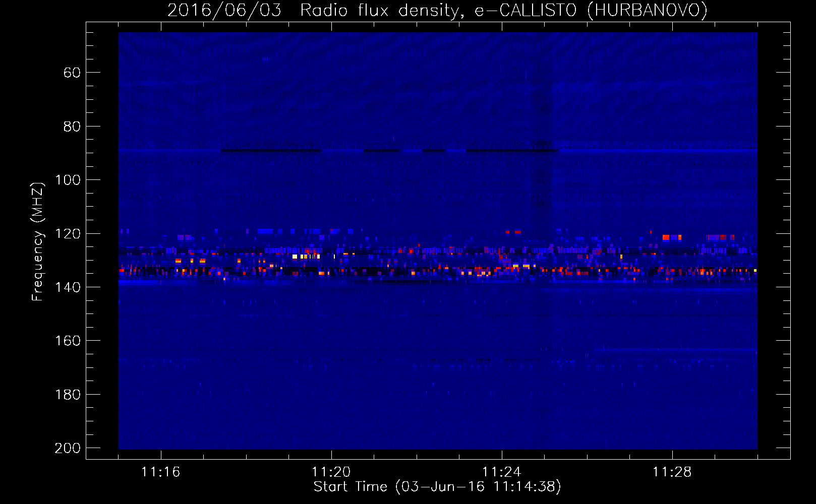The image size is (816, 504).
Task: Click the 180 frequency tick label
Action: click(68, 395)
